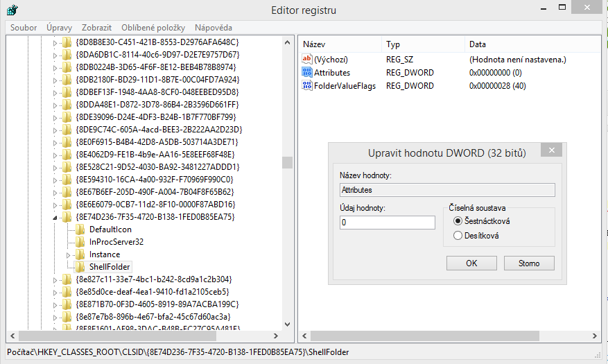Click the ShellFolder folder icon
This screenshot has height=364, width=608.
pyautogui.click(x=80, y=267)
